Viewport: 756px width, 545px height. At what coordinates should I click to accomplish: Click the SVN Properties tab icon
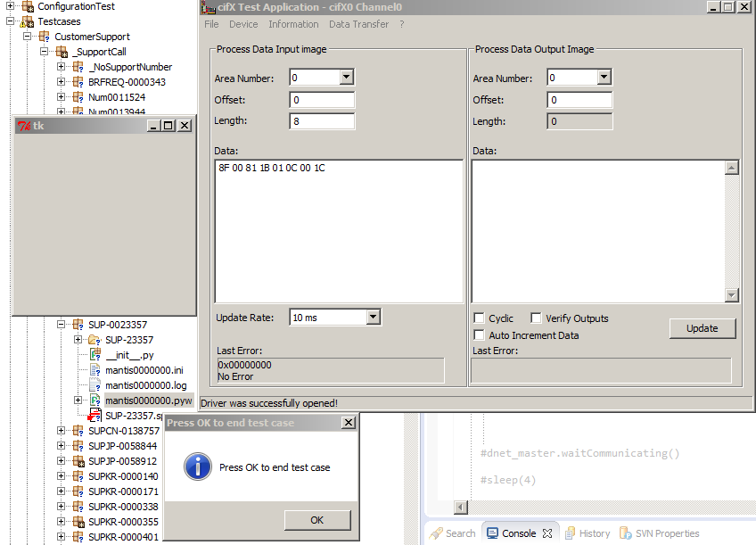pyautogui.click(x=625, y=533)
